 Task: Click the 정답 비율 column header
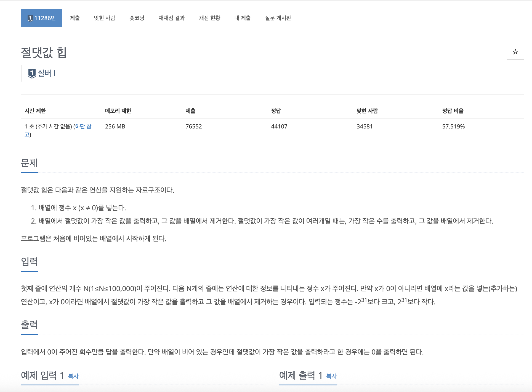(x=453, y=111)
